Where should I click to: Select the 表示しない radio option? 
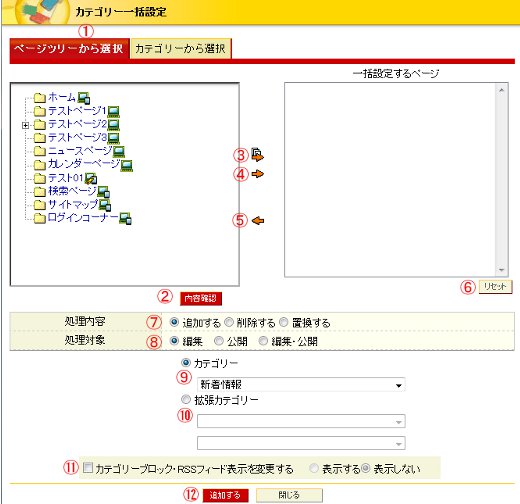pos(366,468)
